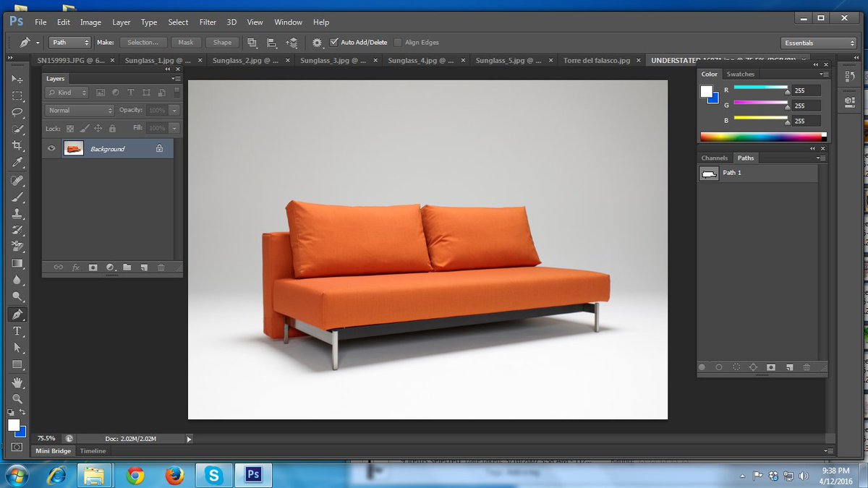
Task: Toggle pixel layer filter in Layers
Action: [100, 93]
